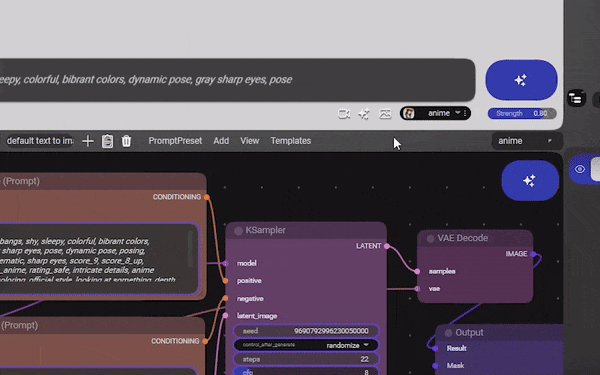Click the KSampler positive input connector

[225, 281]
